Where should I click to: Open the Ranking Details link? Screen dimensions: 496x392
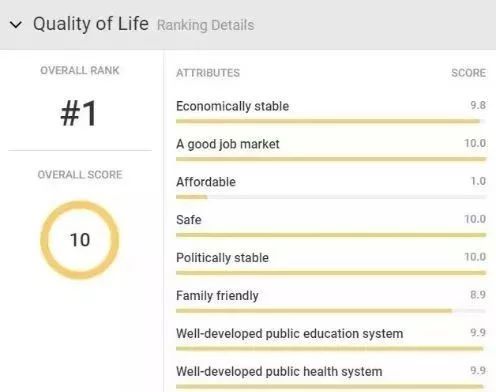point(206,25)
